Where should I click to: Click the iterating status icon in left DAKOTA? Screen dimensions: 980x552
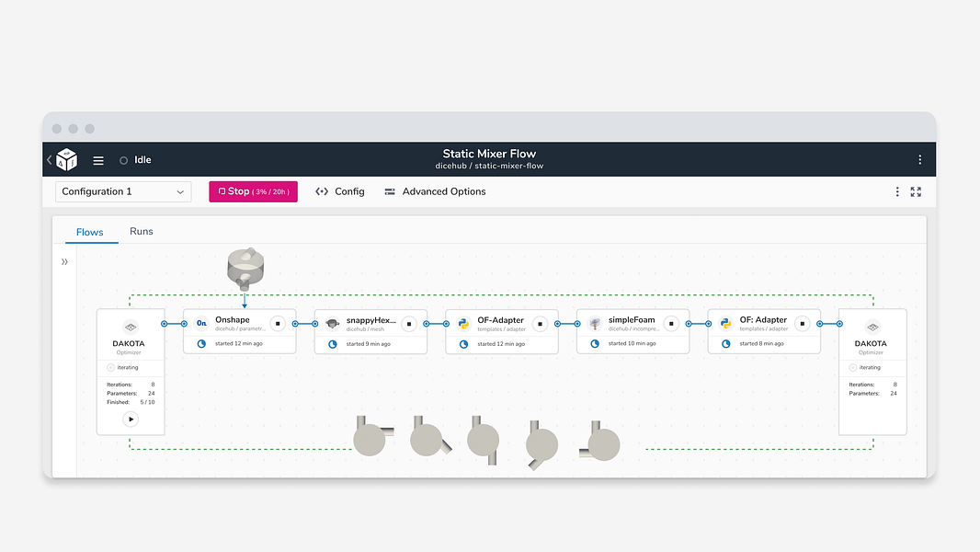[x=110, y=368]
